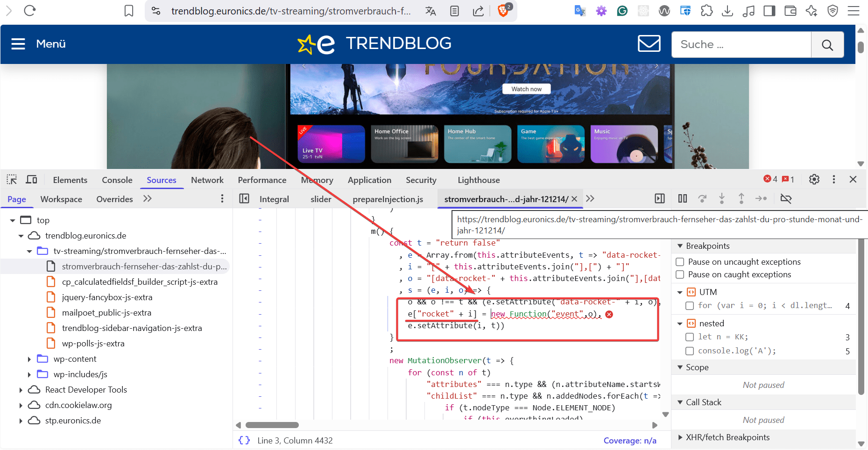
Task: Open the Application panel tab
Action: [369, 180]
